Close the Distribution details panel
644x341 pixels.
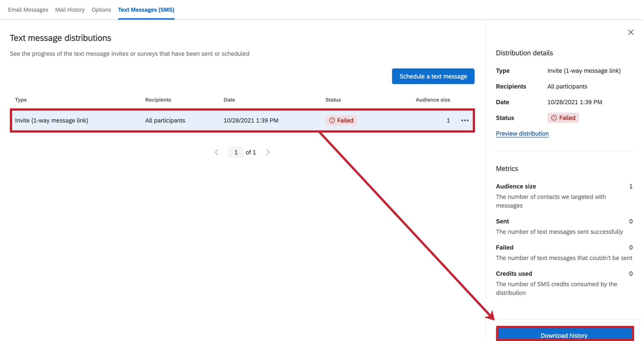(631, 32)
